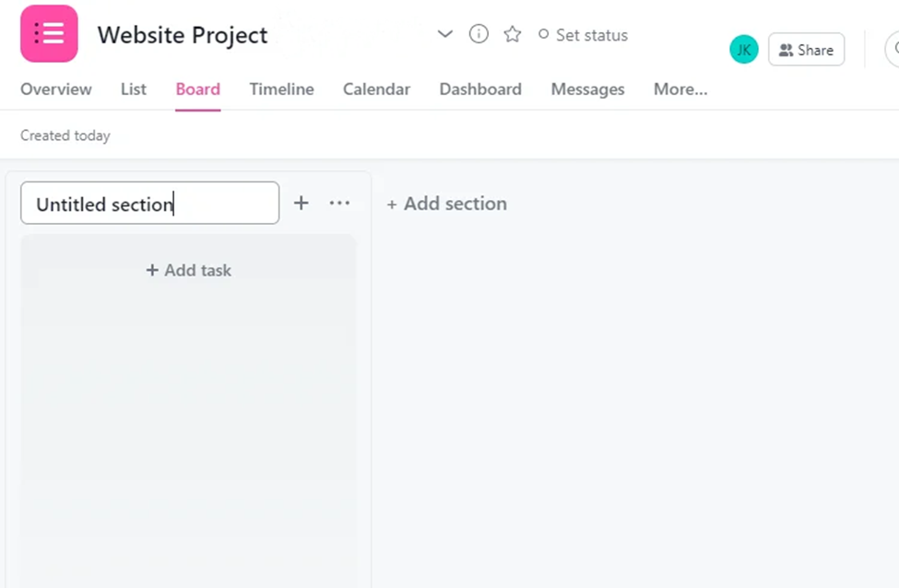The width and height of the screenshot is (899, 588).
Task: Open the section's three-dot more actions menu
Action: click(x=339, y=203)
